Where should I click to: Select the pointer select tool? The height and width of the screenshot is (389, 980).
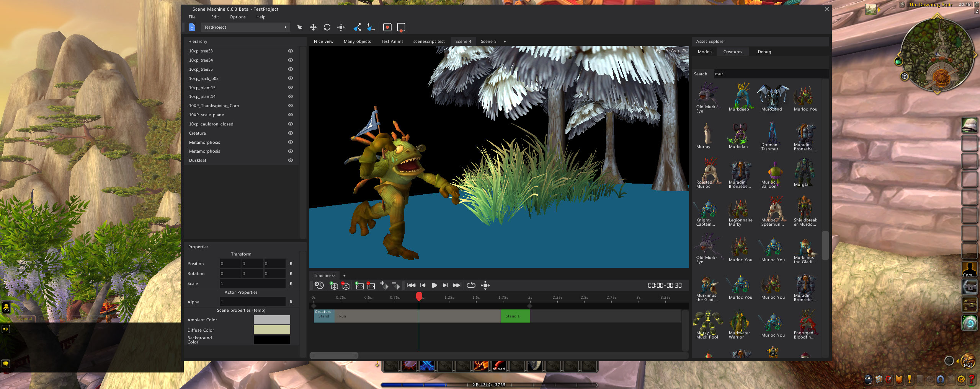click(x=299, y=27)
